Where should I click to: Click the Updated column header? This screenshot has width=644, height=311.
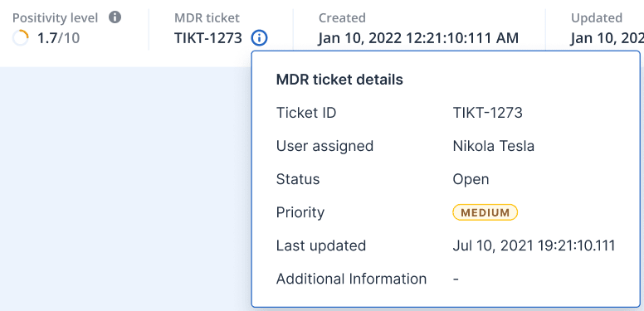coord(597,18)
